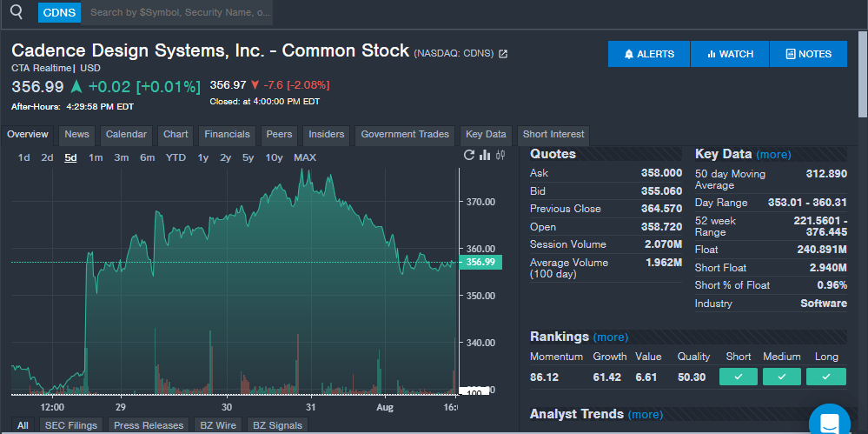Select the YTD chart range

[x=176, y=158]
